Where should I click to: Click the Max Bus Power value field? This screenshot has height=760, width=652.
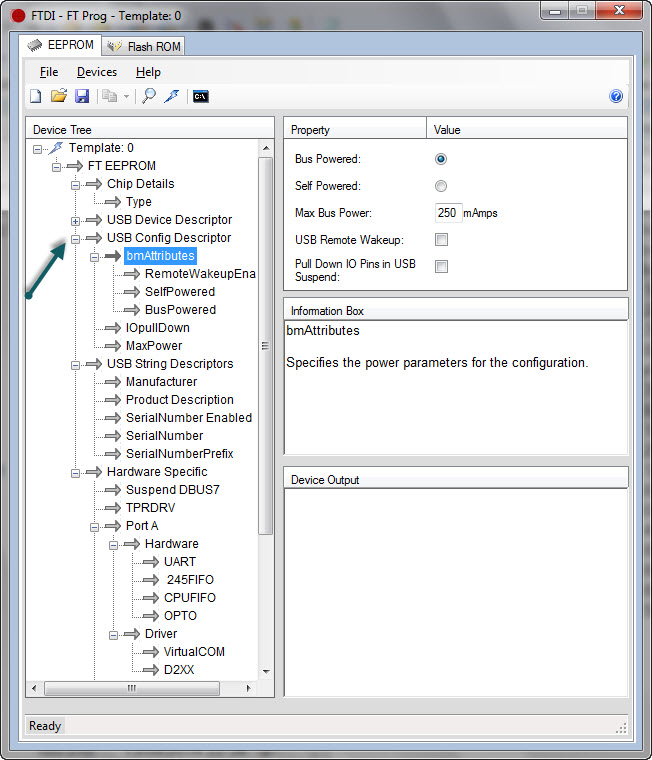tap(448, 213)
